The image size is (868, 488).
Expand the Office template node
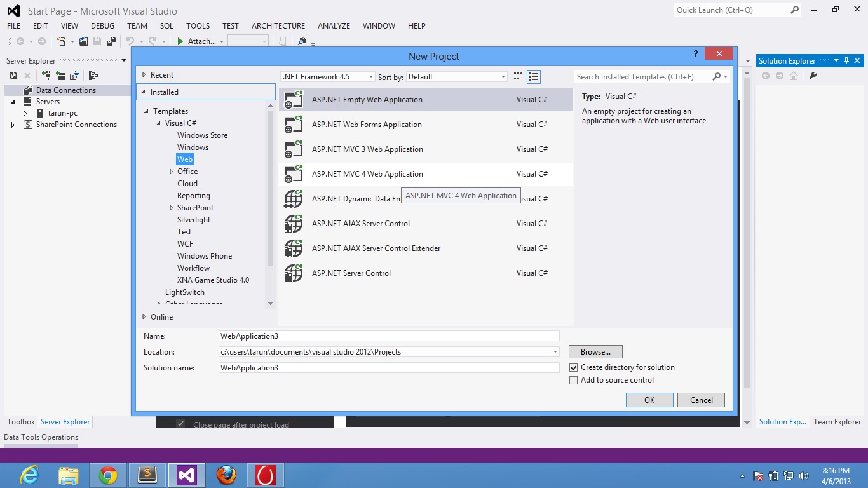coord(172,172)
